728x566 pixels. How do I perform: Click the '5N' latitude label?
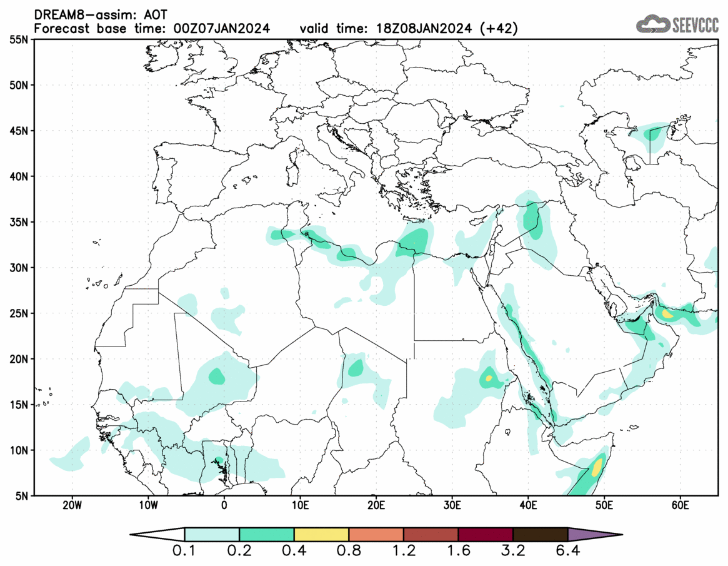[22, 496]
